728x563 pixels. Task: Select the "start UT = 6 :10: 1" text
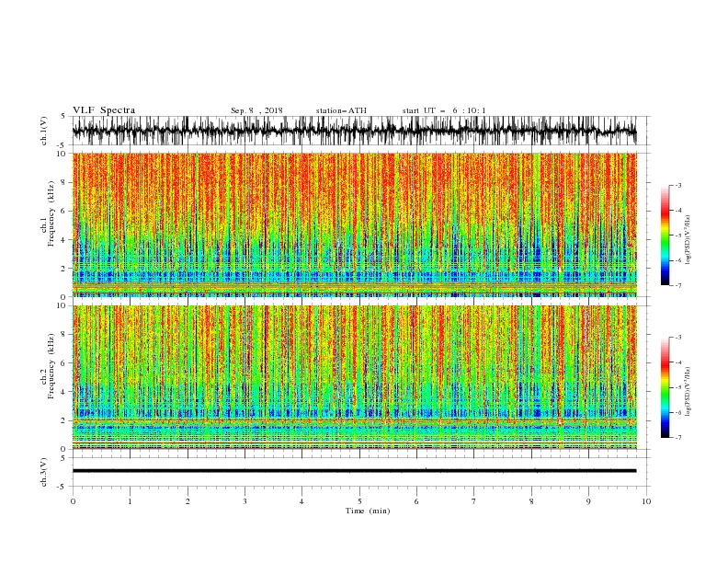(x=444, y=110)
